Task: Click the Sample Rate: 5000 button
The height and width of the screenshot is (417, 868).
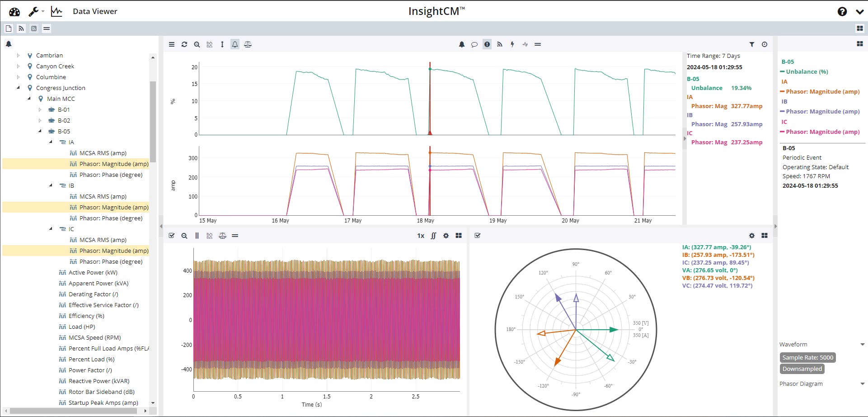Action: coord(807,358)
